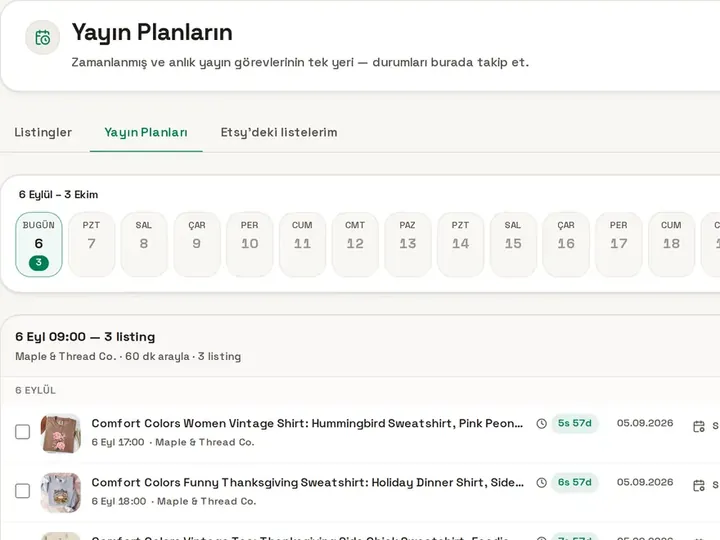Click the 05.09.2026 date in Thanksgiving row
This screenshot has height=540, width=720.
tap(645, 482)
